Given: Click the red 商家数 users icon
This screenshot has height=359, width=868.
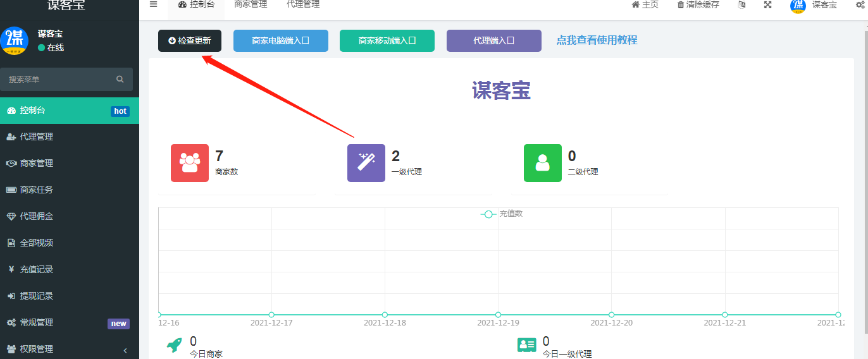Looking at the screenshot, I should [190, 163].
